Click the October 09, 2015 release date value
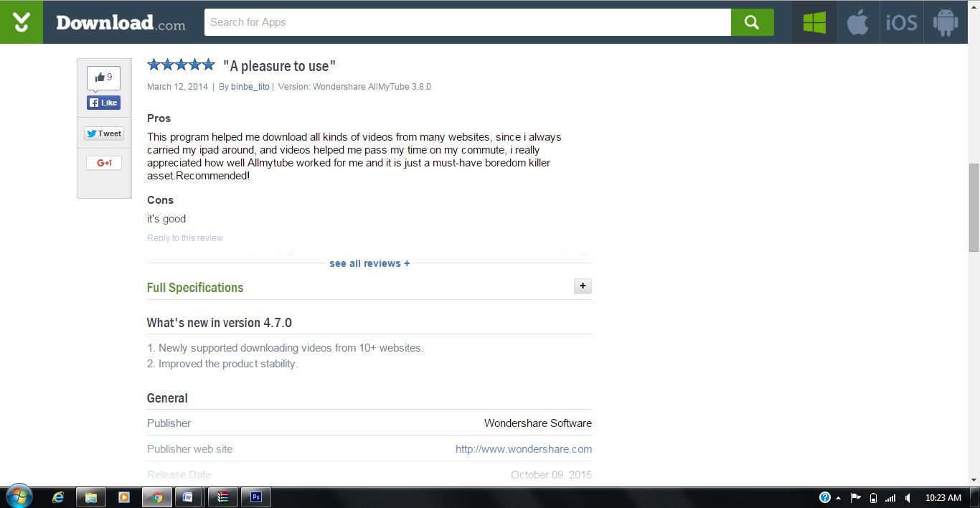 [552, 475]
